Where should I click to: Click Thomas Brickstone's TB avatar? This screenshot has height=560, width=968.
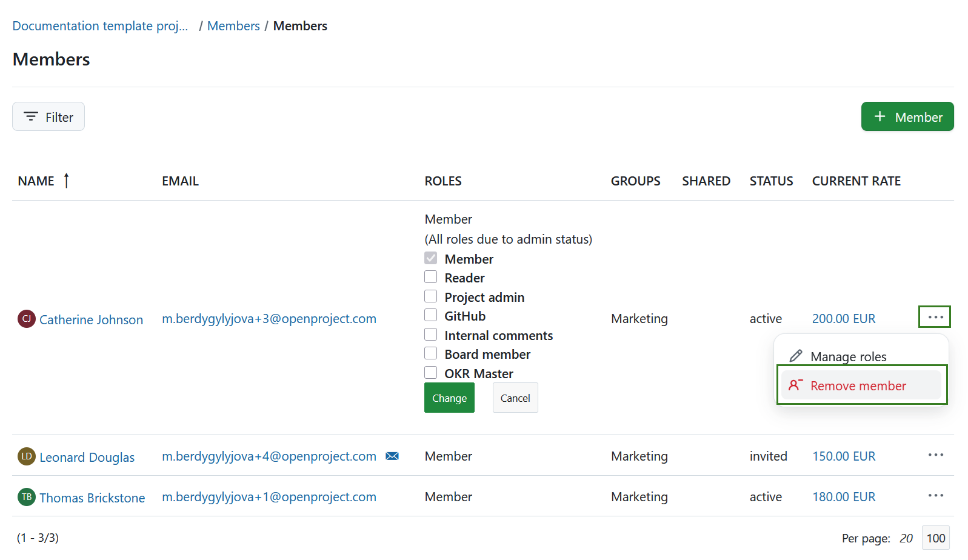coord(27,497)
